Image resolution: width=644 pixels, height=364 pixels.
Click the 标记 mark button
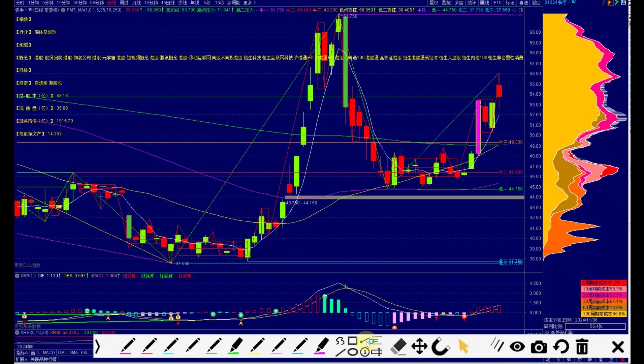coord(510,3)
